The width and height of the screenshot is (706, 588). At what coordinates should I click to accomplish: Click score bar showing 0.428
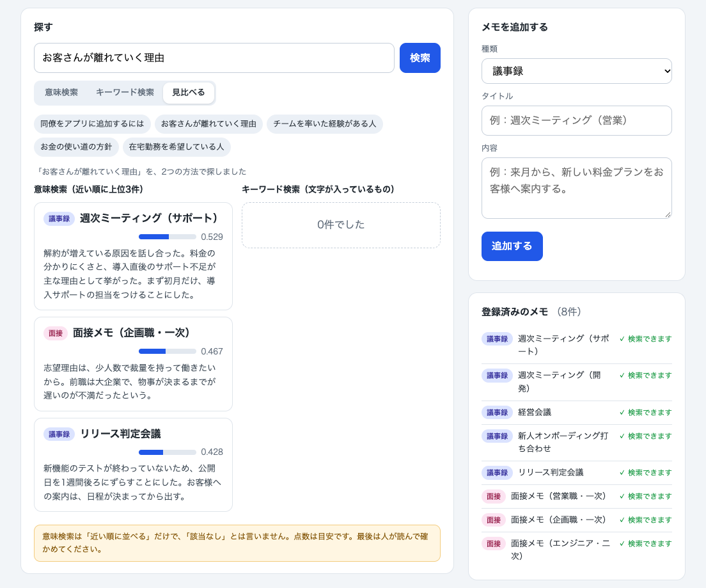click(168, 452)
